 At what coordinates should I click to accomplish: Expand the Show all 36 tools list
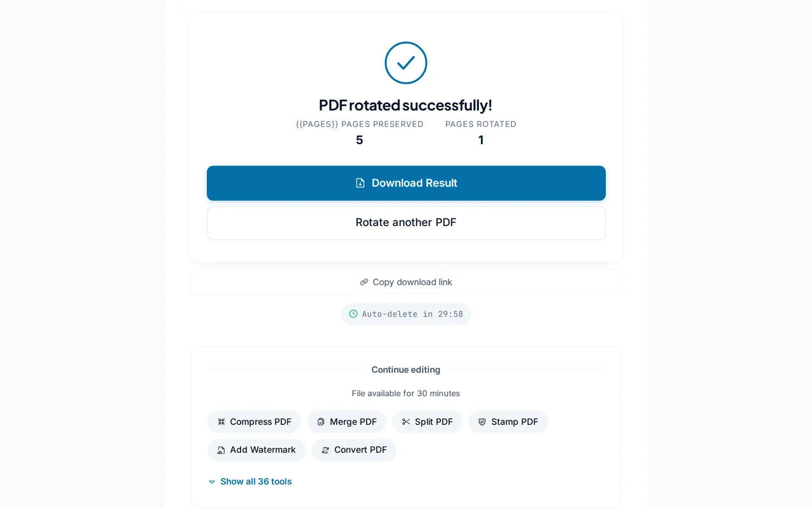click(256, 481)
